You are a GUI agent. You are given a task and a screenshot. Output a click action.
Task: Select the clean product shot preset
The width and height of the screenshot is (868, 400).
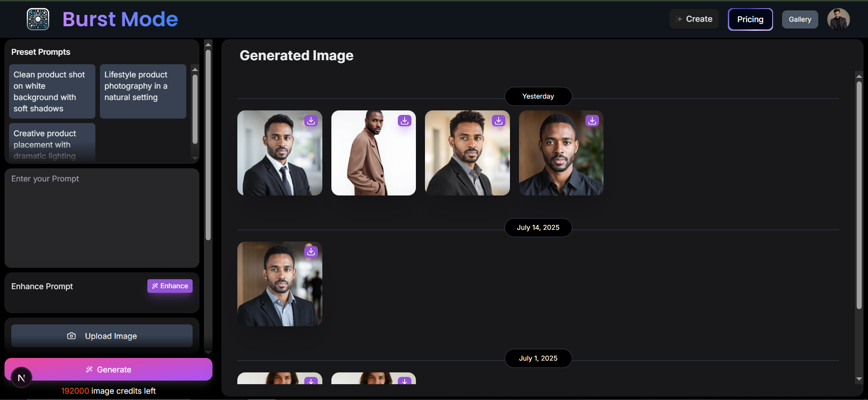(52, 91)
